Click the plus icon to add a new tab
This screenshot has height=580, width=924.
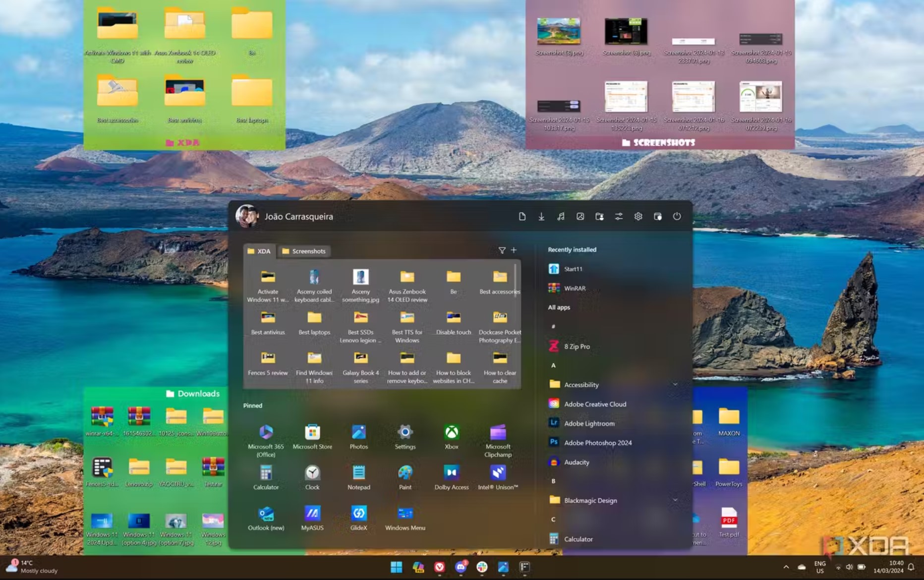[514, 250]
